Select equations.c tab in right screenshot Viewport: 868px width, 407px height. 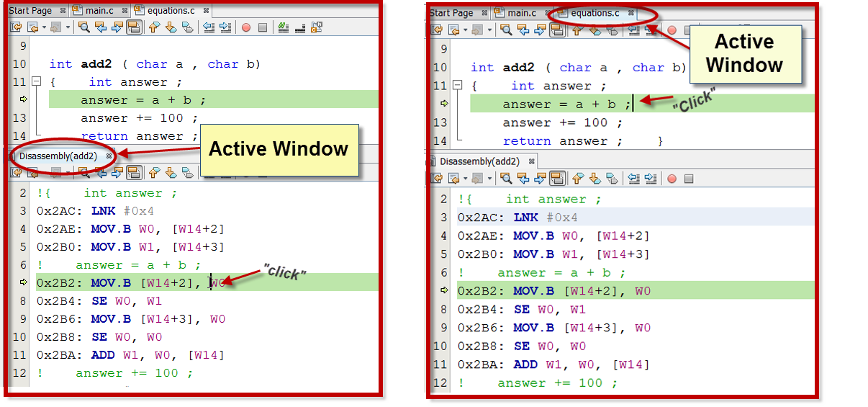(x=595, y=13)
